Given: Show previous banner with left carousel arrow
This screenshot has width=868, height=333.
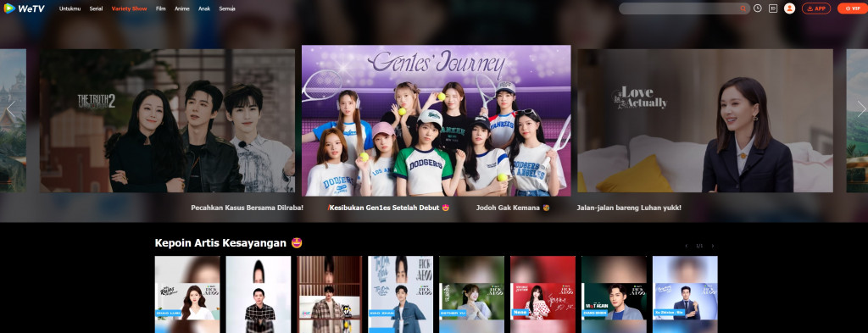Looking at the screenshot, I should (10, 109).
